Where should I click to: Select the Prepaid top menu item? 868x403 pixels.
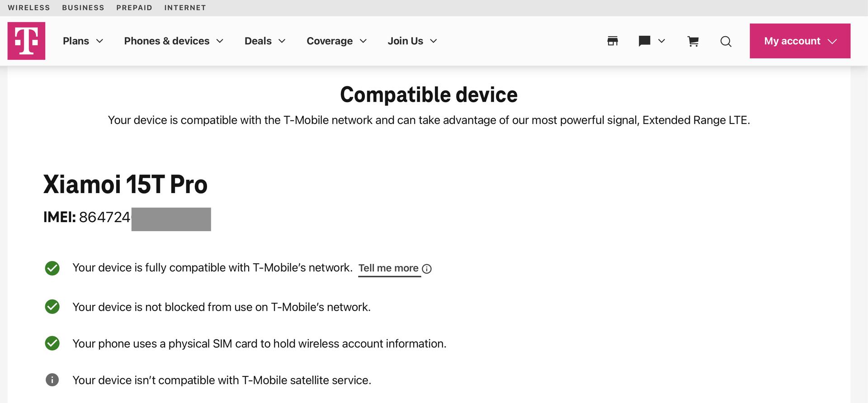(134, 8)
